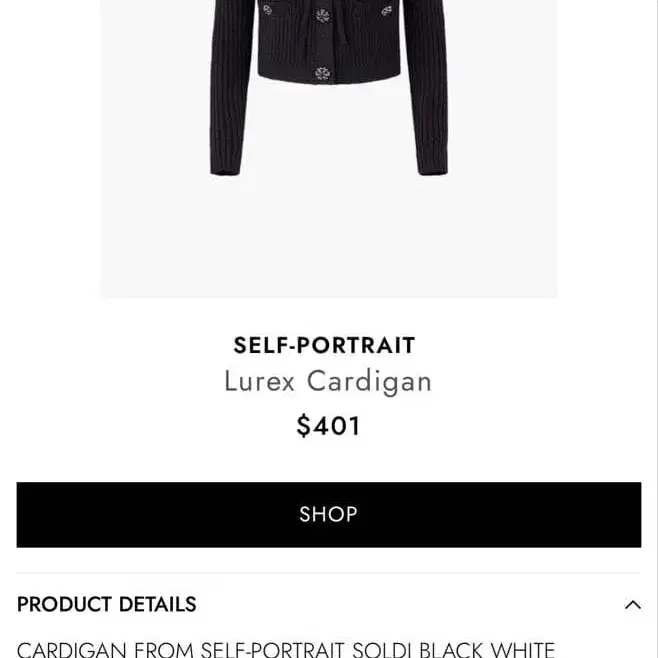Click the crystal button on right pocket
The height and width of the screenshot is (658, 658).
pos(386,11)
